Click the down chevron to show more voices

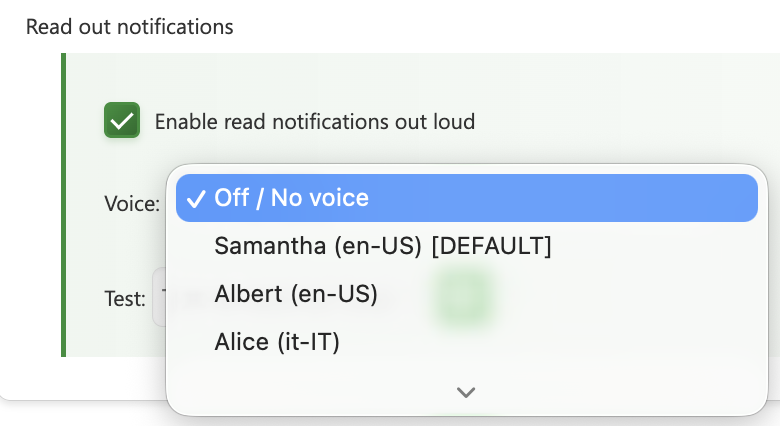point(465,392)
